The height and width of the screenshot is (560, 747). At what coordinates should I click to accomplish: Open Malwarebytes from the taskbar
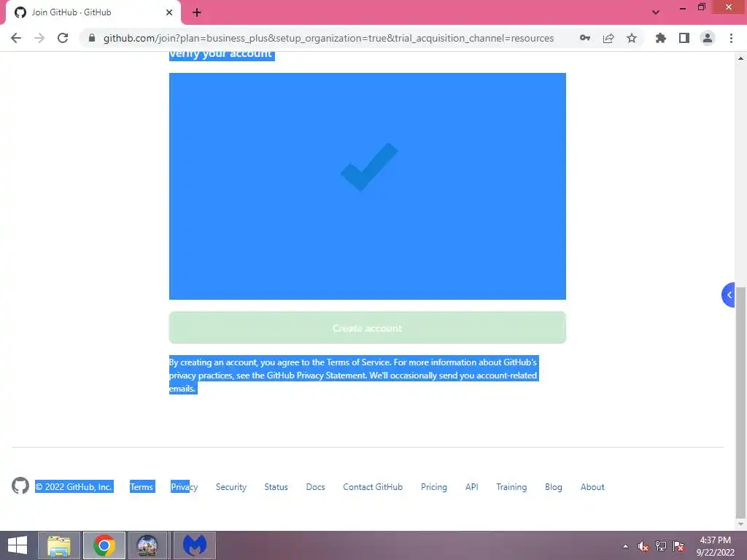point(195,545)
